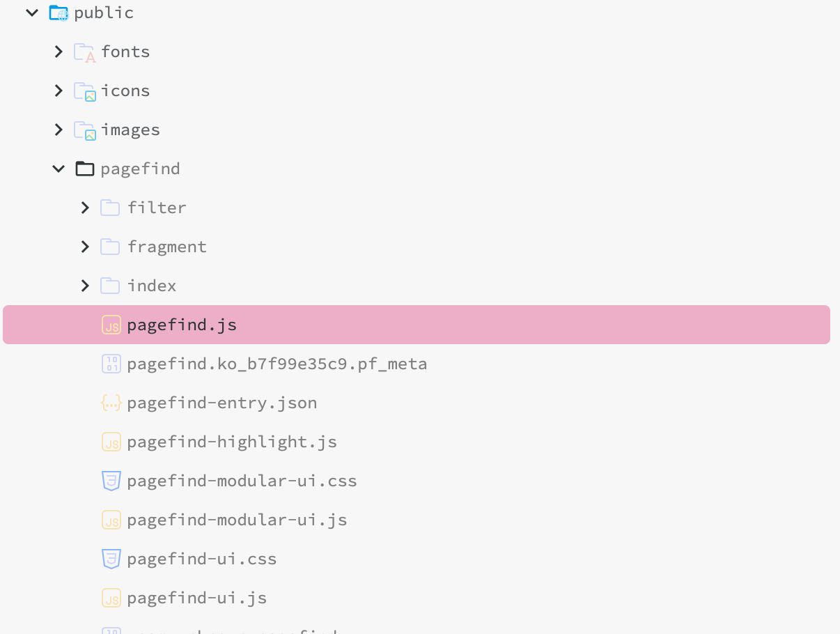
Task: Click the JSON icon for pagefind-entry.json
Action: 111,403
